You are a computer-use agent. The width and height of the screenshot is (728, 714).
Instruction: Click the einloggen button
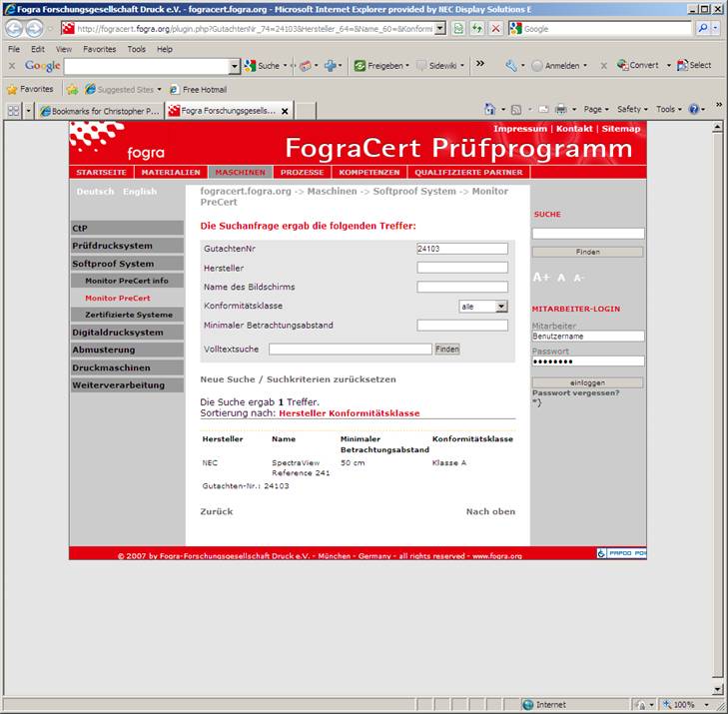point(587,382)
